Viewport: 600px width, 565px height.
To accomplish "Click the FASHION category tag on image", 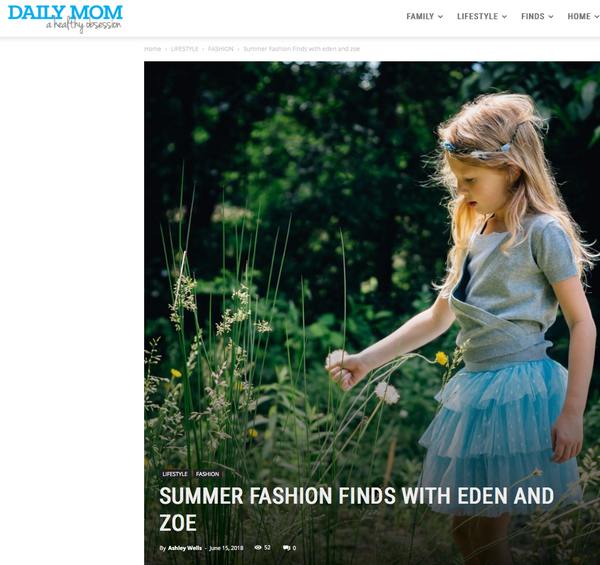I will pos(207,474).
